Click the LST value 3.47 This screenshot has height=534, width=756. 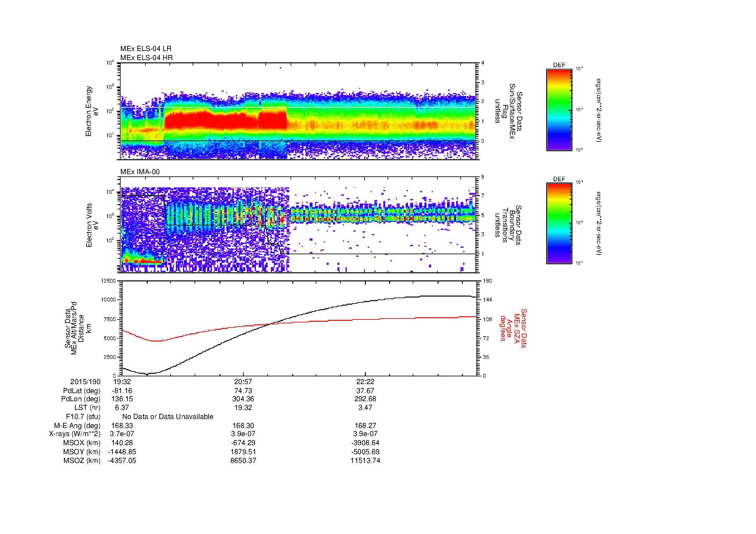365,408
